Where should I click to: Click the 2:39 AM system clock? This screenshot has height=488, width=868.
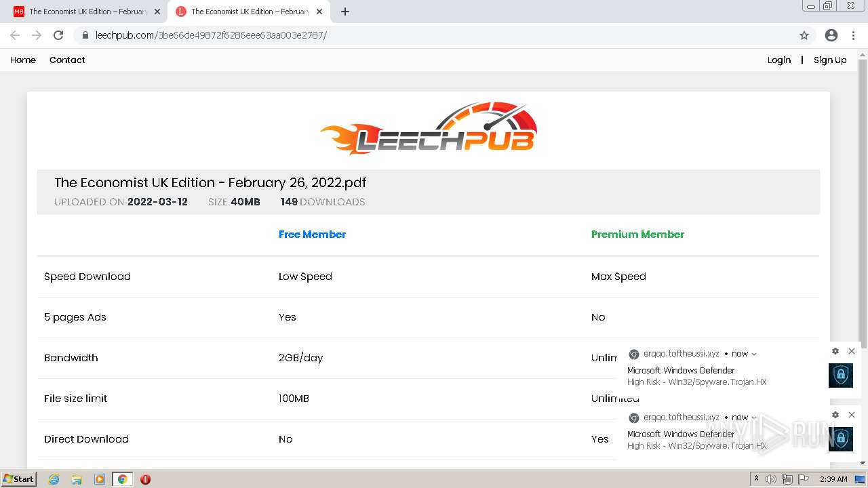[833, 479]
